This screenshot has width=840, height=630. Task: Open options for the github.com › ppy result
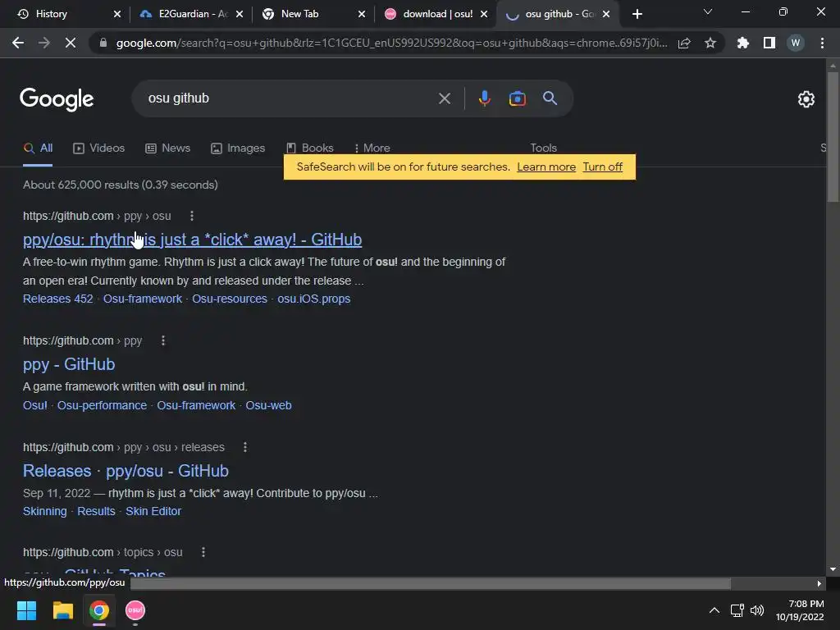163,340
